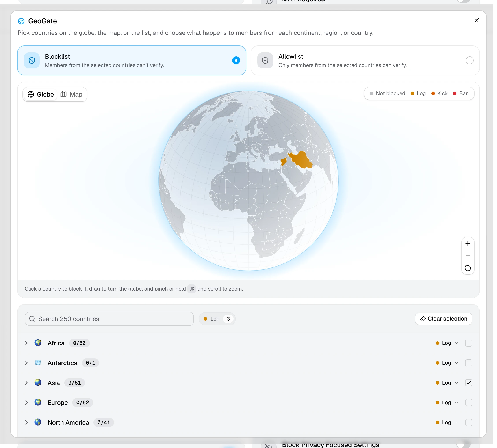The image size is (497, 448).
Task: Open the Asia Log action dropdown
Action: 447,383
